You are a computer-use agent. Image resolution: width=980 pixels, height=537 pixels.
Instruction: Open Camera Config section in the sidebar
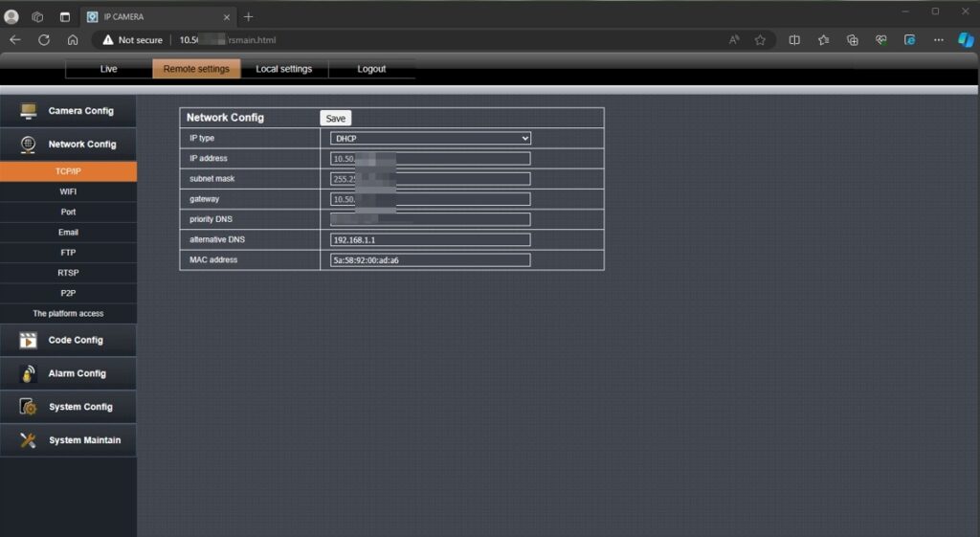pyautogui.click(x=68, y=111)
